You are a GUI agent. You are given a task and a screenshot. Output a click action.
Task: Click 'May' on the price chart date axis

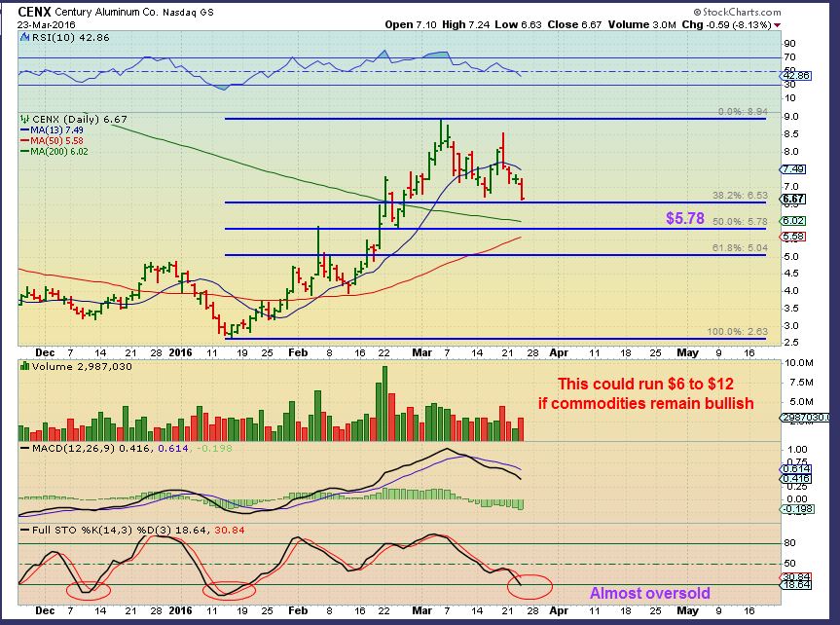click(x=687, y=352)
